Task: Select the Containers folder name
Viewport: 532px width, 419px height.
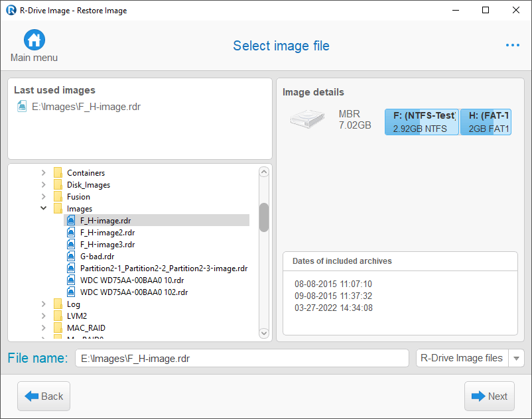Action: [x=86, y=172]
